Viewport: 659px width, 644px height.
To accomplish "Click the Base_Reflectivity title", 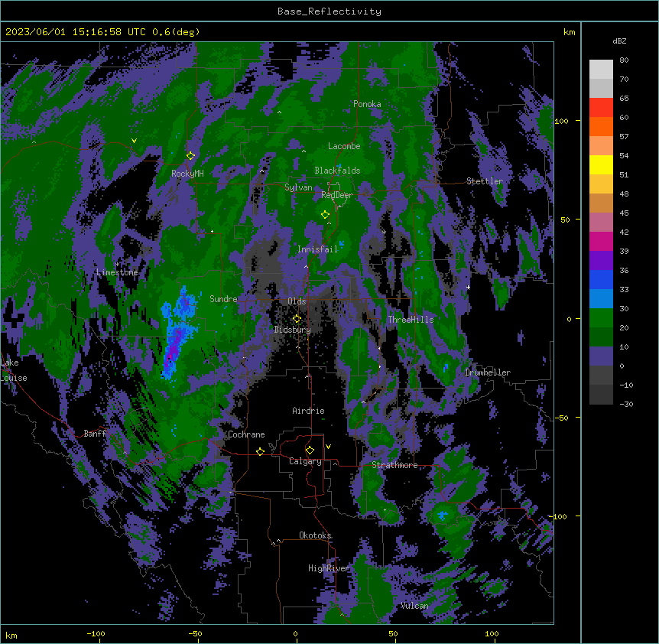I will [329, 11].
